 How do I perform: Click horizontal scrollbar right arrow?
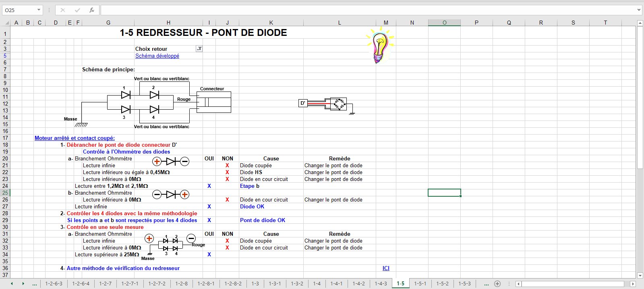(633, 284)
